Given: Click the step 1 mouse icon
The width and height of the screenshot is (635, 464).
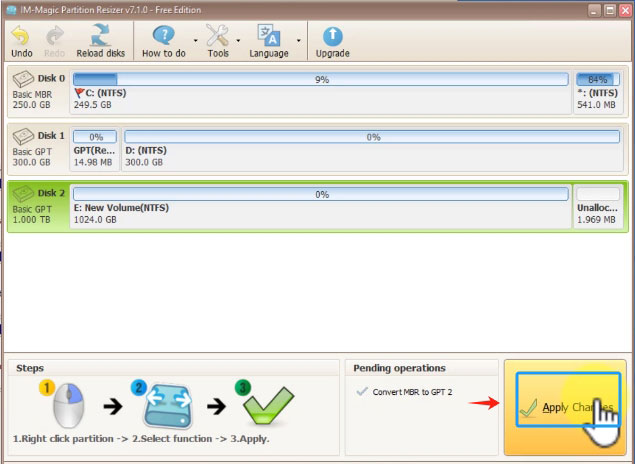Looking at the screenshot, I should [x=68, y=405].
